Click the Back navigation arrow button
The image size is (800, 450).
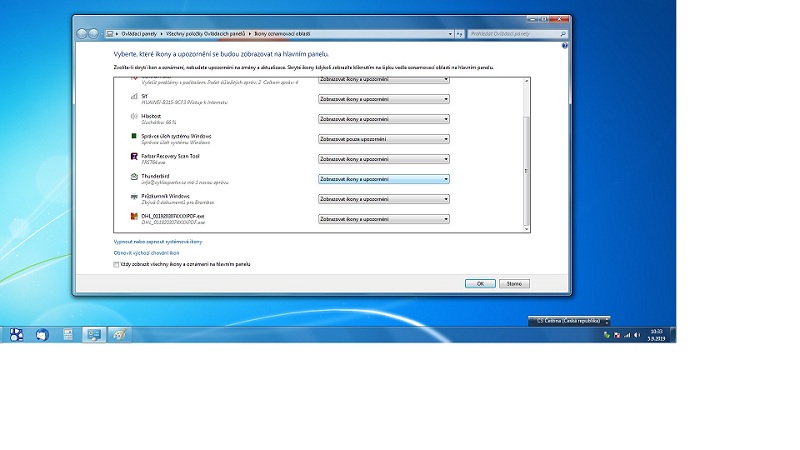[82, 34]
